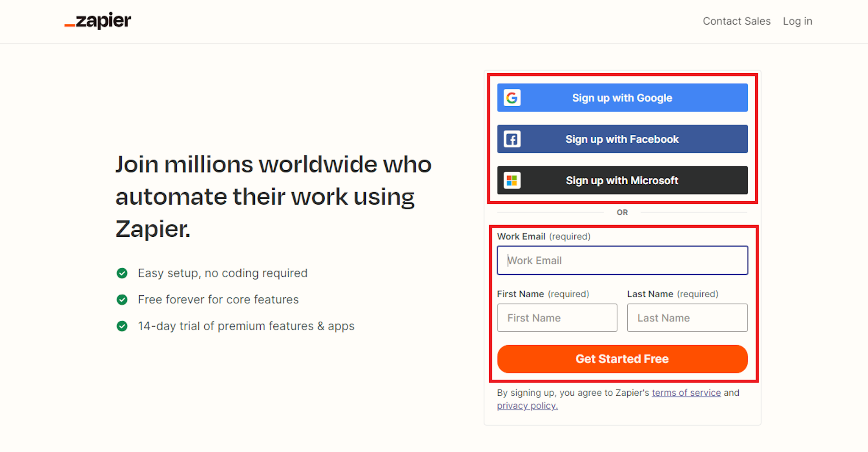This screenshot has width=868, height=452.
Task: Select the Last Name text box
Action: [x=687, y=318]
